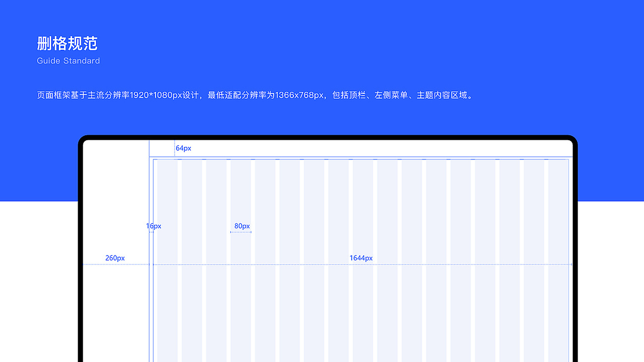Viewport: 644px width, 362px height.
Task: Select the Guide Standard subtitle text
Action: click(68, 60)
